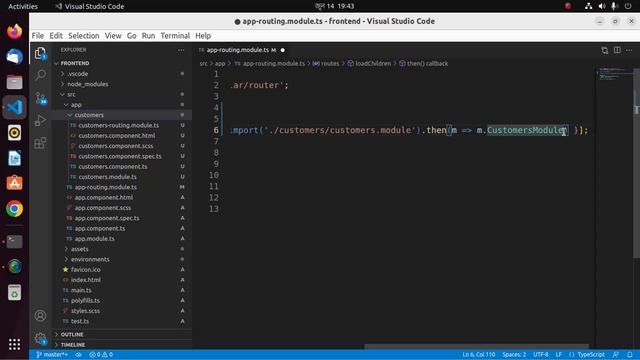Image resolution: width=640 pixels, height=360 pixels.
Task: Collapse the src folder
Action: coord(71,94)
